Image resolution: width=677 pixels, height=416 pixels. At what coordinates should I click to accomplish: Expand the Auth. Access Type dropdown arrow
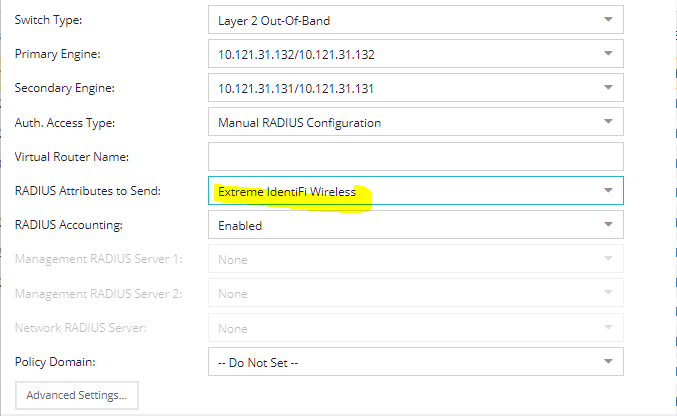click(x=608, y=122)
